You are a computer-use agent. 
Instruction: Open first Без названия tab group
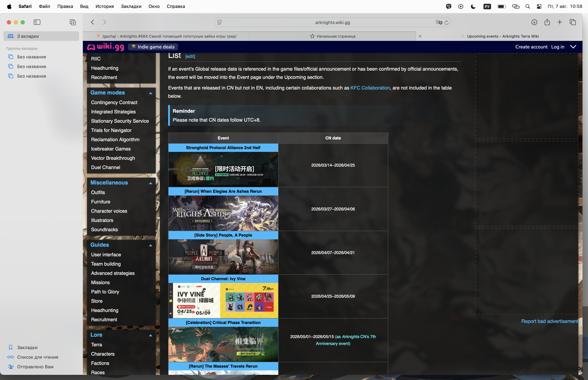pyautogui.click(x=32, y=57)
